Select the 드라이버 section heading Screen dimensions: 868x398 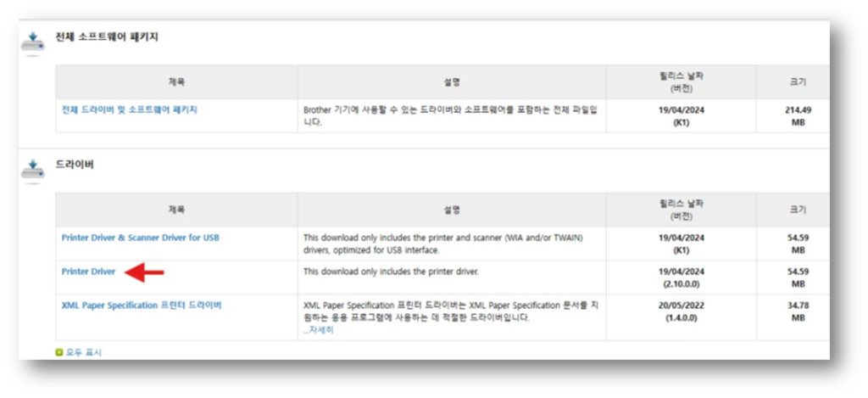pos(75,165)
